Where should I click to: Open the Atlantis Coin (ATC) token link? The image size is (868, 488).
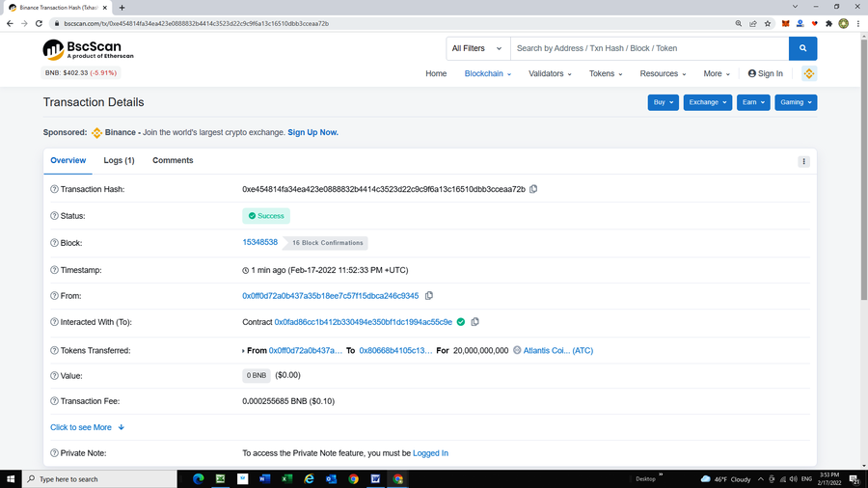(x=557, y=350)
